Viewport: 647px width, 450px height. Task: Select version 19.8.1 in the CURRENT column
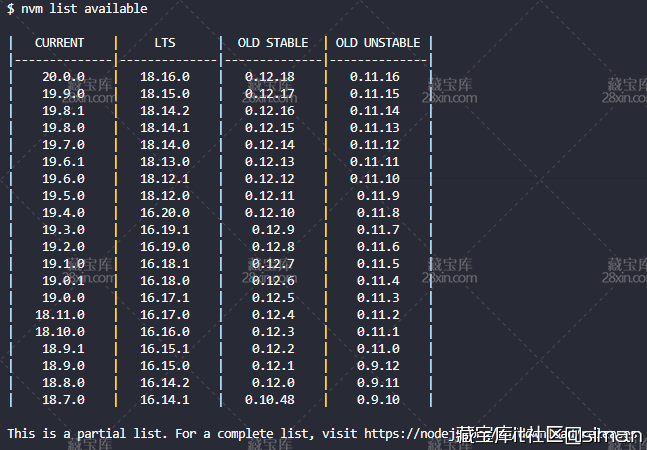[63, 111]
